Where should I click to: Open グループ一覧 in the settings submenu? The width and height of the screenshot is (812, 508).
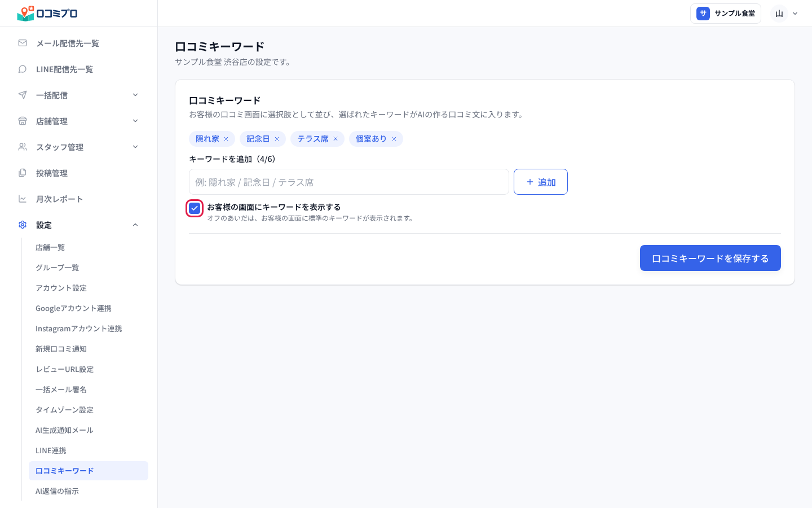pyautogui.click(x=89, y=268)
